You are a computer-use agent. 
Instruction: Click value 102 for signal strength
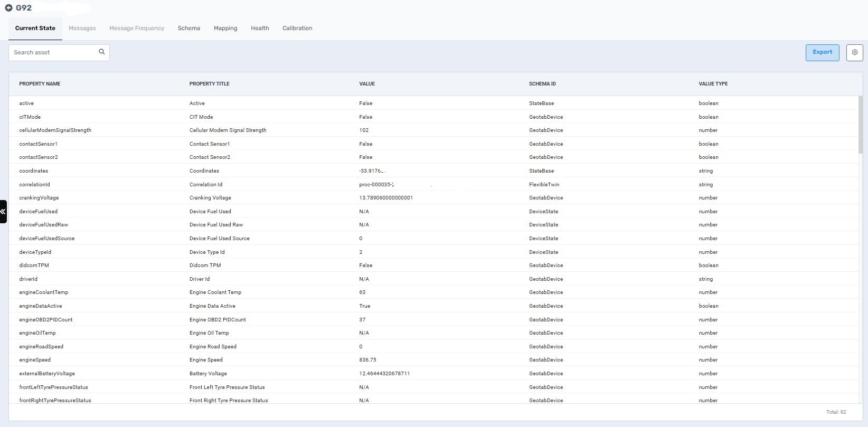point(364,130)
